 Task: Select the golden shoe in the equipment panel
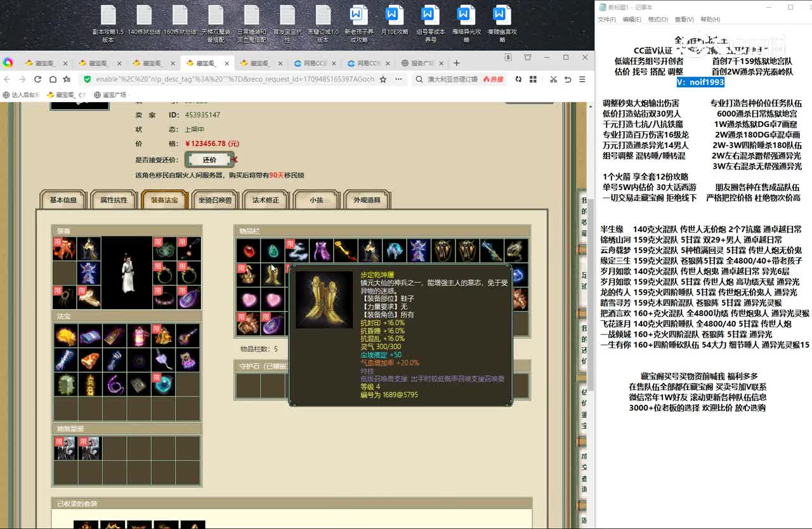(x=89, y=297)
